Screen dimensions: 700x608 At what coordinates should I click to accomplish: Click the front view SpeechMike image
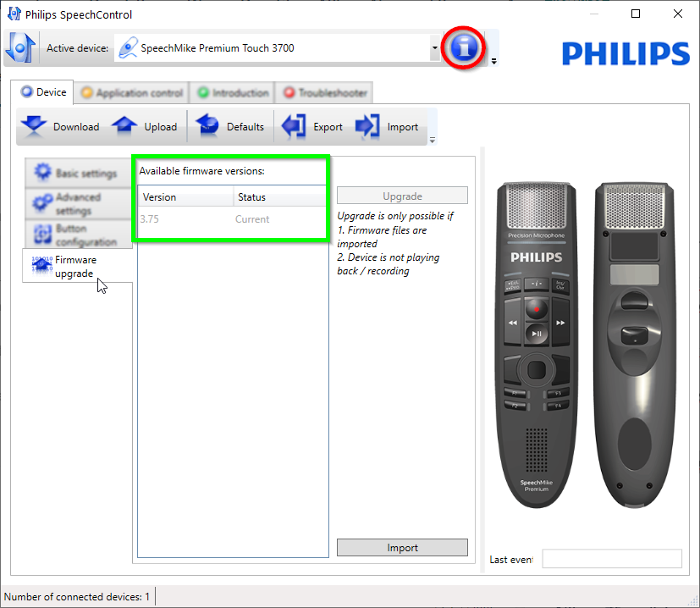pyautogui.click(x=537, y=345)
